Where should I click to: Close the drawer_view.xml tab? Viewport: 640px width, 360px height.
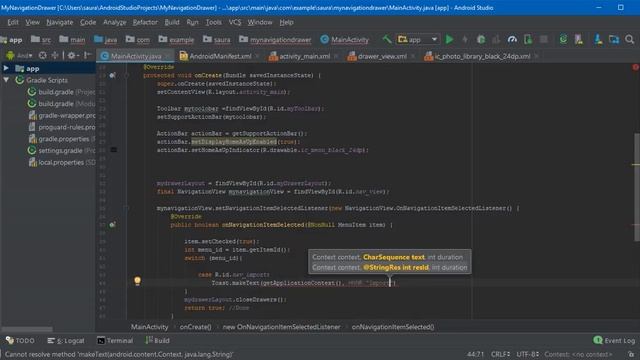point(413,56)
